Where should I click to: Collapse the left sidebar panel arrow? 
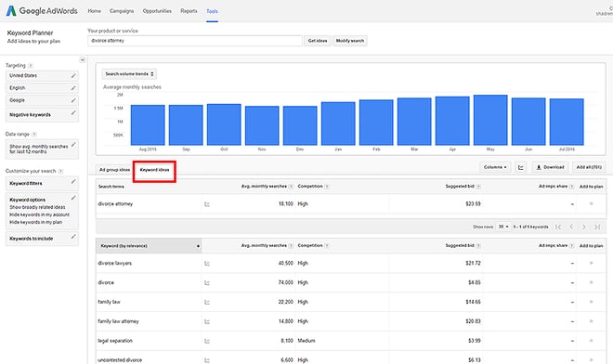click(82, 59)
